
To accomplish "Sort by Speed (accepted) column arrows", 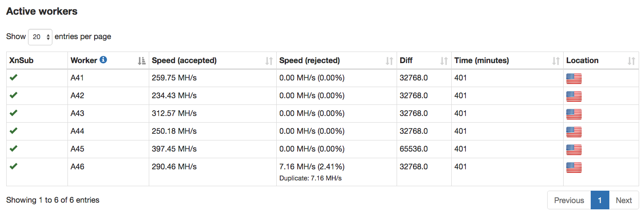I will (x=269, y=61).
